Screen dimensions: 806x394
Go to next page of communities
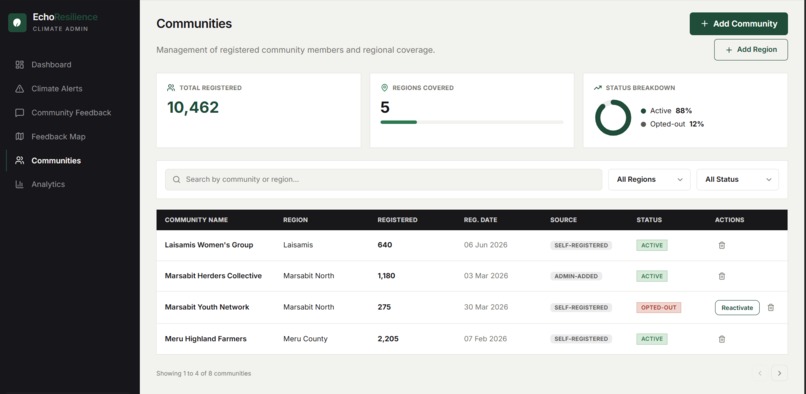click(x=779, y=373)
